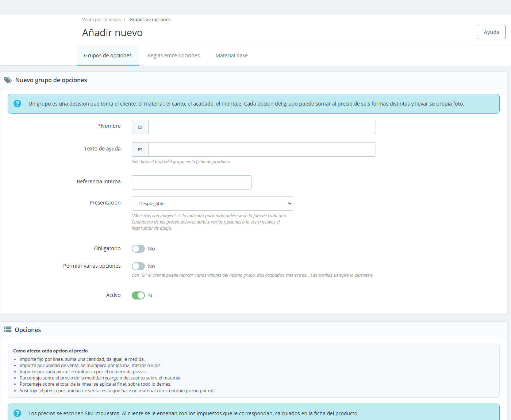Click the tags icon beside Nuevo grupo de opciones
This screenshot has height=420, width=511.
pyautogui.click(x=8, y=80)
